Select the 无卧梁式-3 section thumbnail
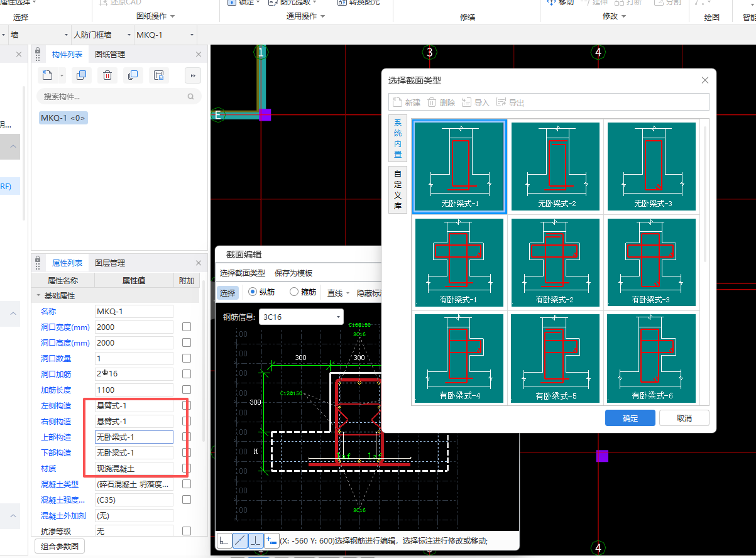 [652, 167]
